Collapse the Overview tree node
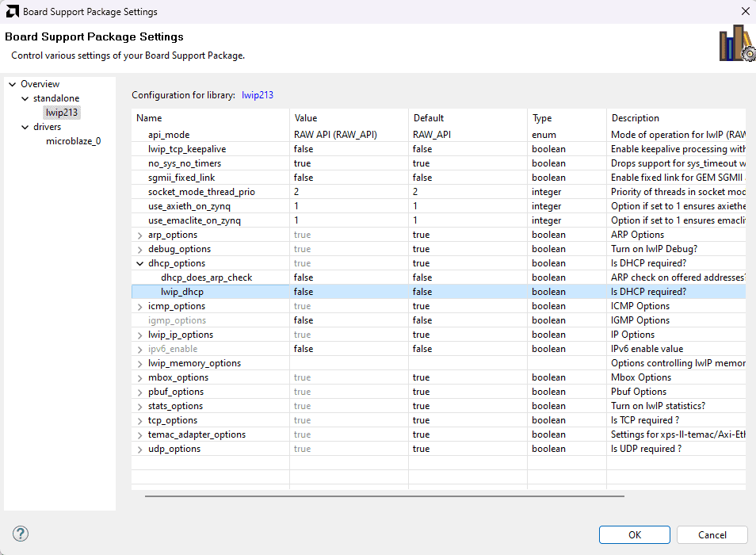Screen dimensions: 756x555 pyautogui.click(x=13, y=84)
